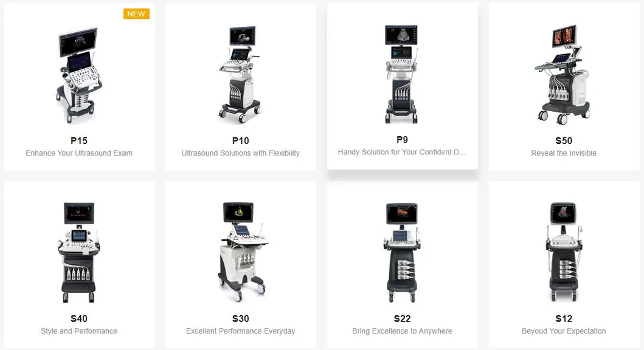The image size is (644, 350).
Task: Select the S50 product title
Action: (564, 141)
